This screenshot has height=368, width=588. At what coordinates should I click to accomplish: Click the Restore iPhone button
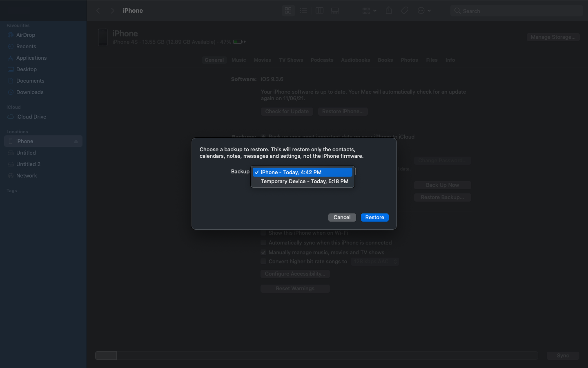(343, 112)
